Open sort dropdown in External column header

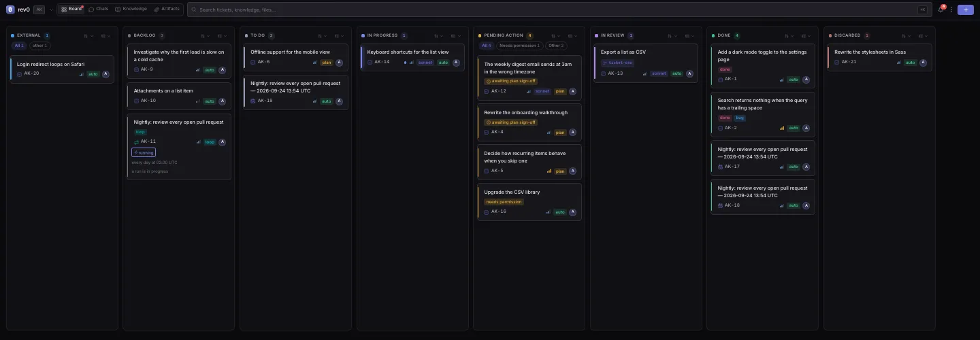pos(88,35)
